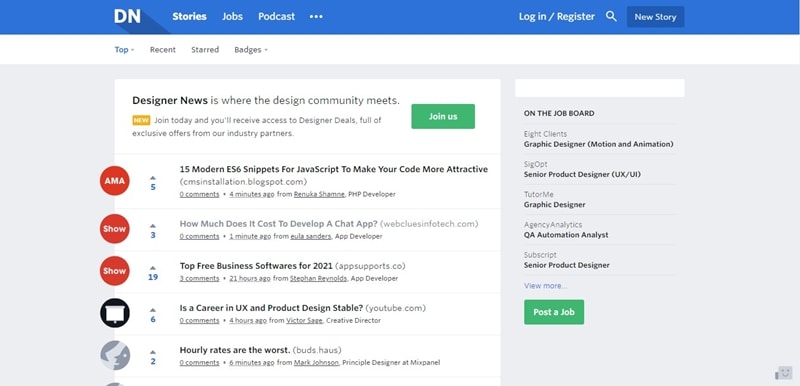Viewport: 800px width, 386px height.
Task: Upvote Top Free Business Softwares story
Action: point(153,268)
